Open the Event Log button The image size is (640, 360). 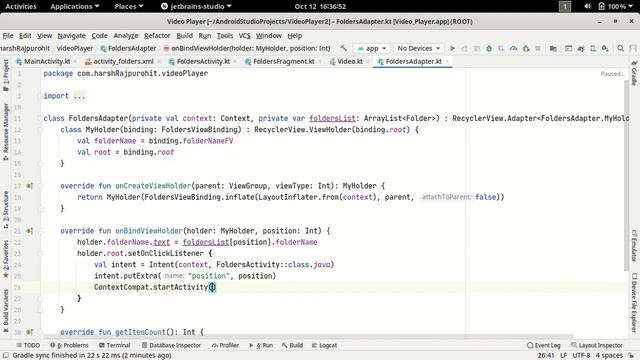pos(544,345)
